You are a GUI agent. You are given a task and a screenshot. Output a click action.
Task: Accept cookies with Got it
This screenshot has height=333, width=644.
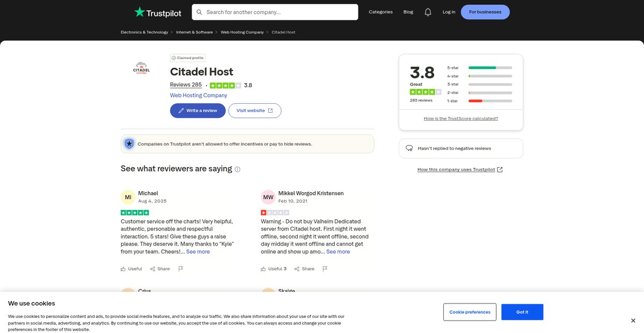[x=522, y=312]
